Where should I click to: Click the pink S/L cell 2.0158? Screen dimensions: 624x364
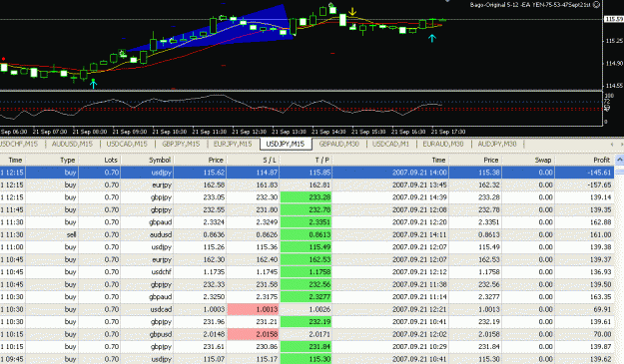253,334
